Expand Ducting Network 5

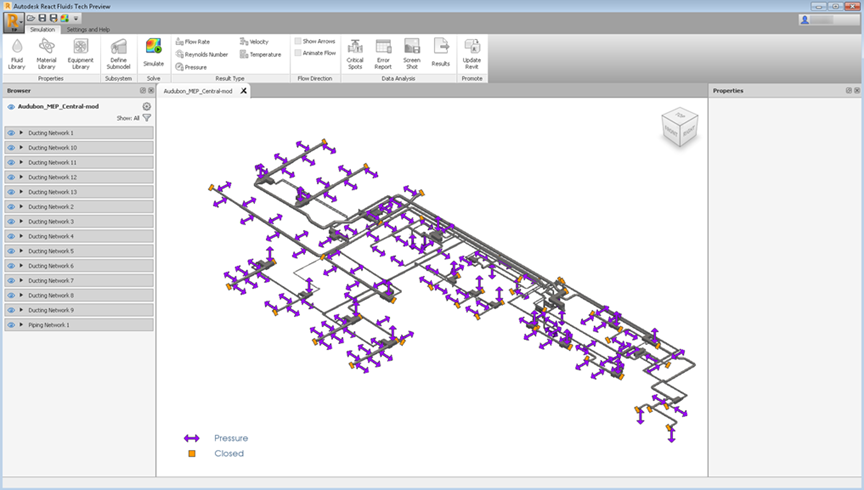pos(21,251)
